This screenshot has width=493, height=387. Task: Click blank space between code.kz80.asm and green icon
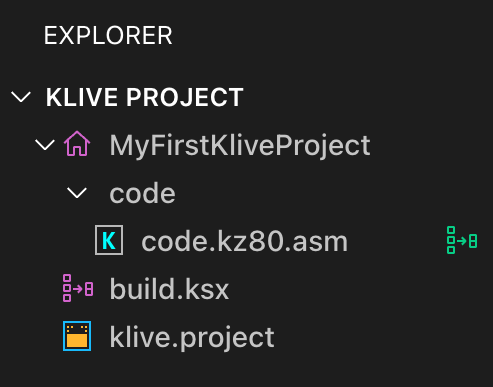397,241
